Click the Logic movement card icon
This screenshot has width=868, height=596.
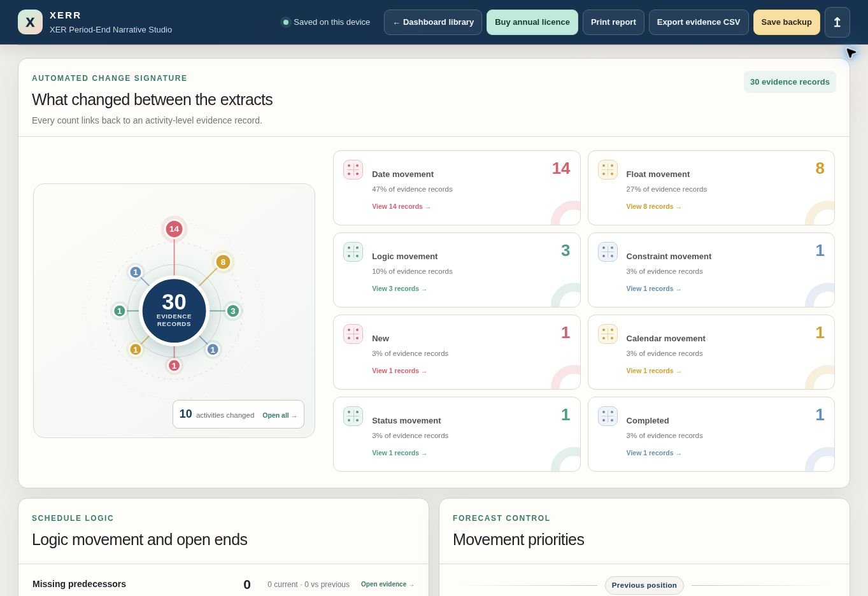pyautogui.click(x=353, y=252)
